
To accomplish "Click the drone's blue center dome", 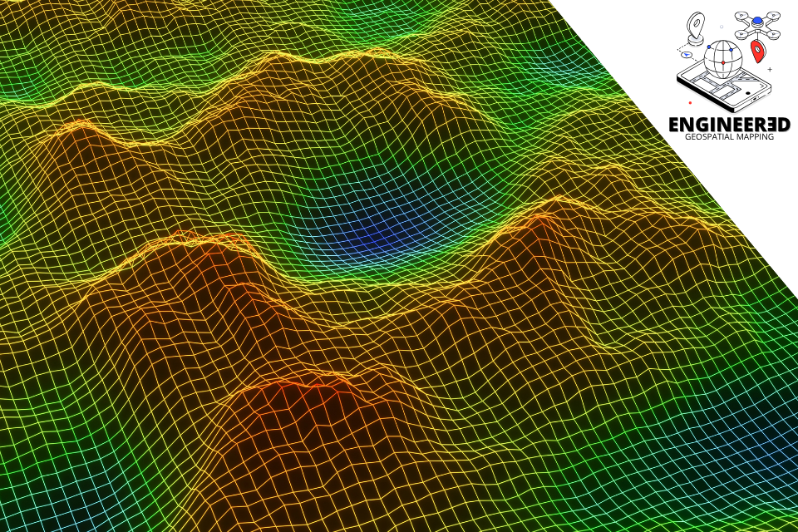I will (757, 21).
